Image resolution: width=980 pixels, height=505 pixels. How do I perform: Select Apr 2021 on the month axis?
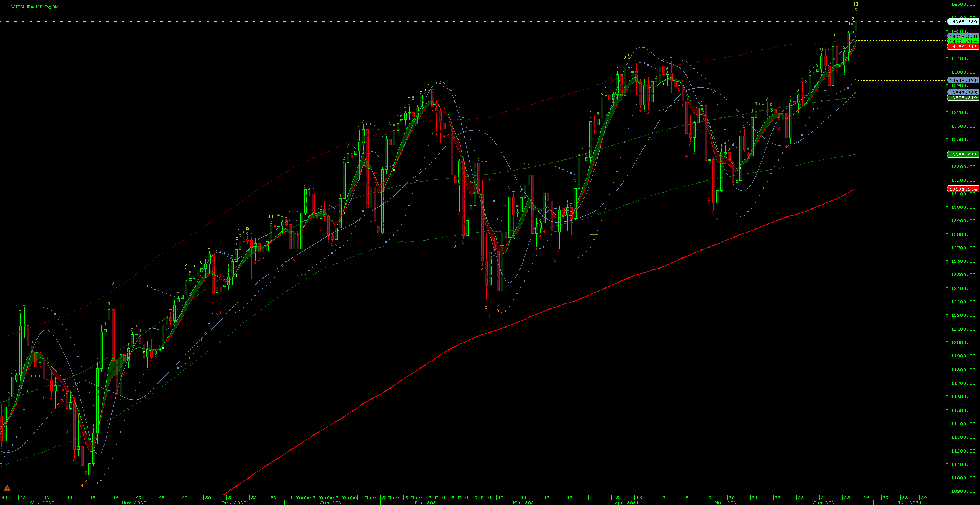click(626, 503)
